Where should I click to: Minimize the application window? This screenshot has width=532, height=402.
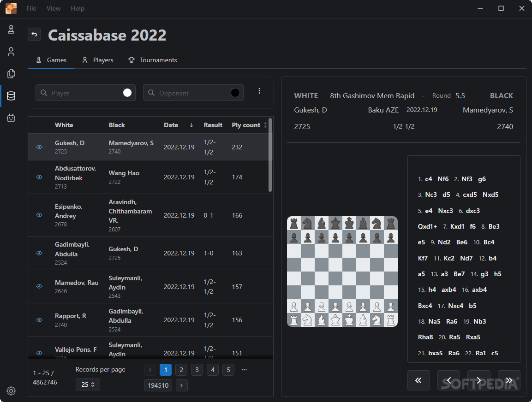[480, 8]
